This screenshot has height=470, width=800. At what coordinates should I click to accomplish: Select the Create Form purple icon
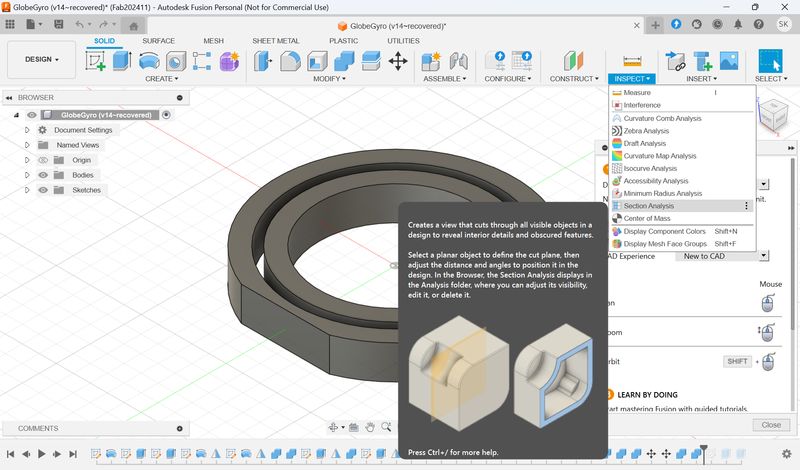pyautogui.click(x=229, y=61)
